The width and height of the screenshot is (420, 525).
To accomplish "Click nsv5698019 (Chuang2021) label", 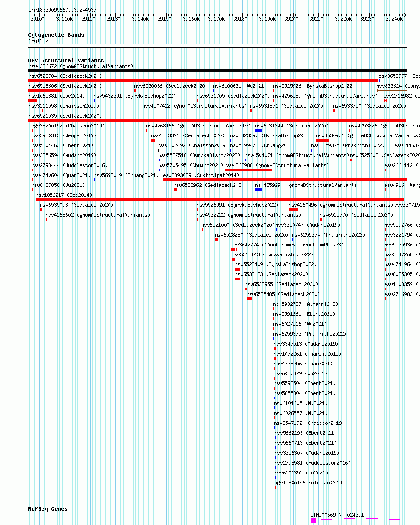I will tap(126, 176).
